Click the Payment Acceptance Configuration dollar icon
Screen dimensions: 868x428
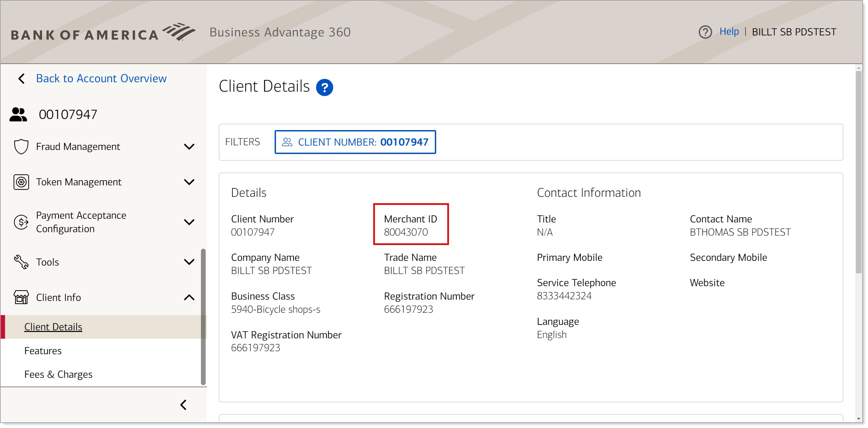tap(21, 223)
